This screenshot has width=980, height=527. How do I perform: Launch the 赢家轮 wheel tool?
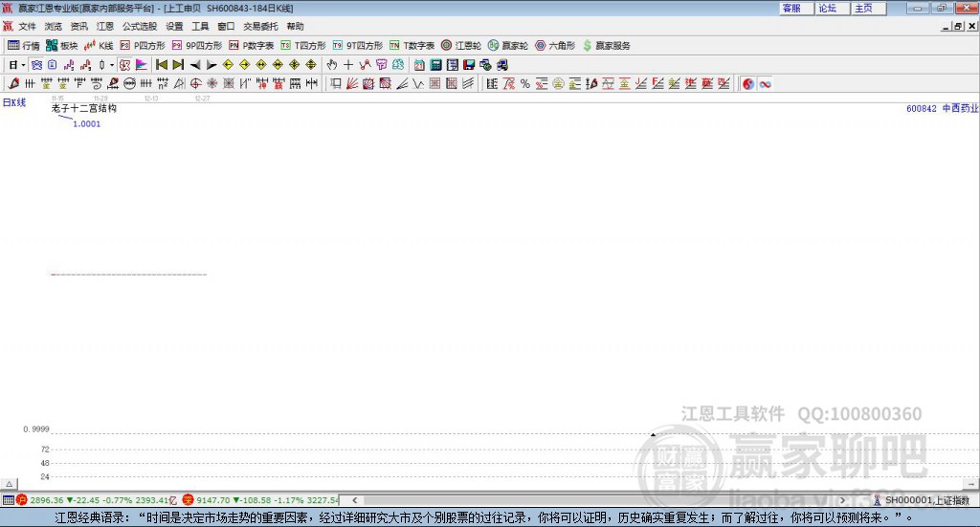pos(508,46)
